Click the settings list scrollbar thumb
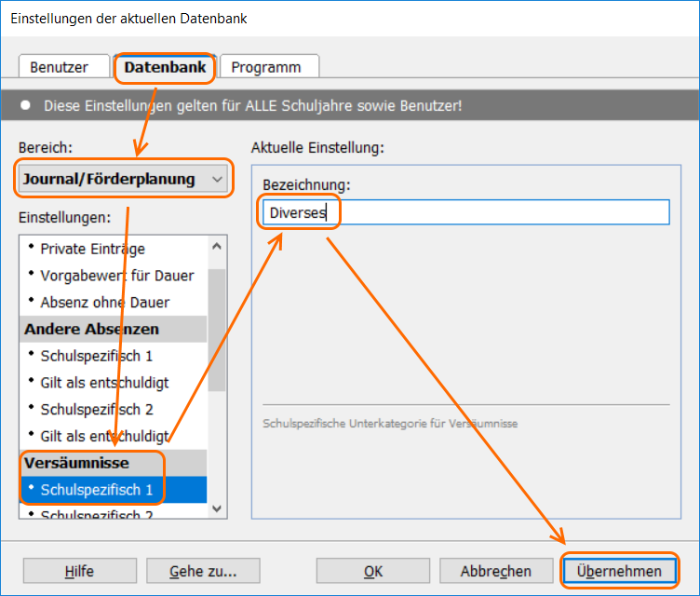 tap(216, 331)
